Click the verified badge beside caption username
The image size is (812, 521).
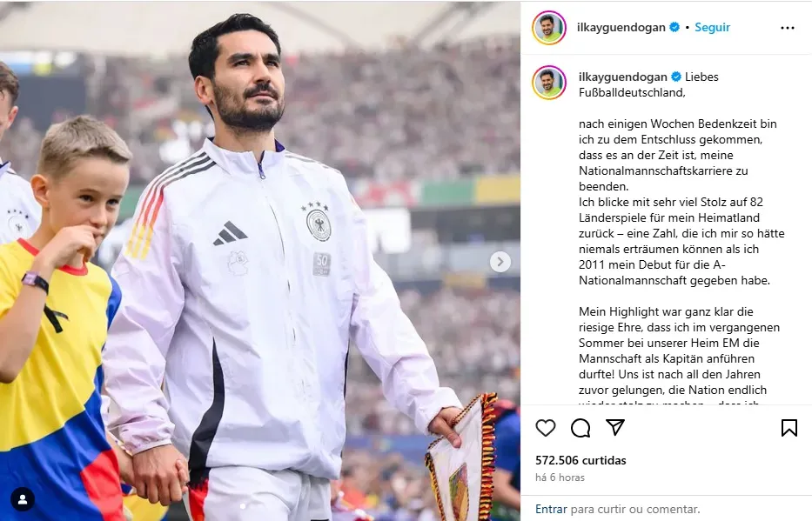(x=676, y=77)
